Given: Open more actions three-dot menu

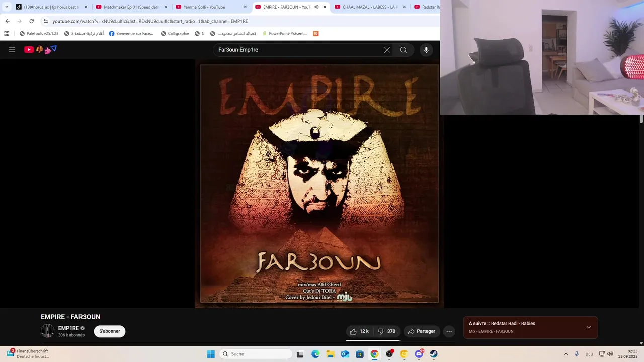Looking at the screenshot, I should pyautogui.click(x=449, y=331).
